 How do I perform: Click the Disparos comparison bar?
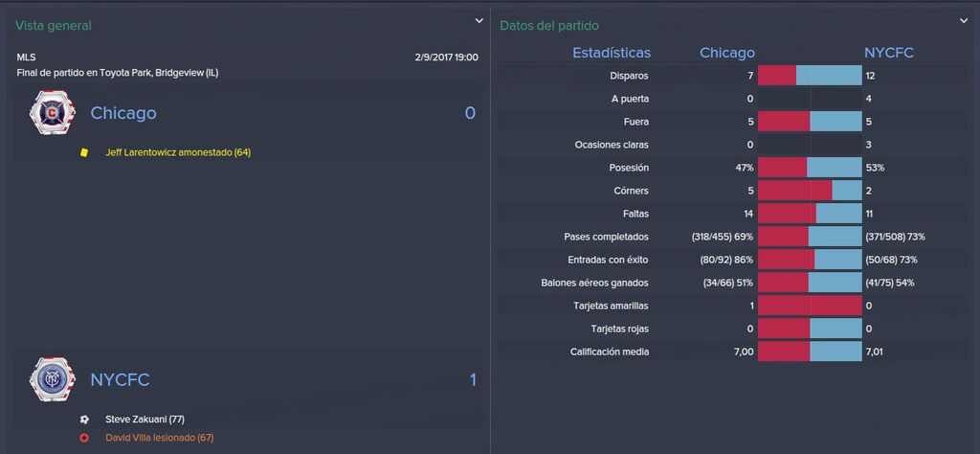pos(810,76)
